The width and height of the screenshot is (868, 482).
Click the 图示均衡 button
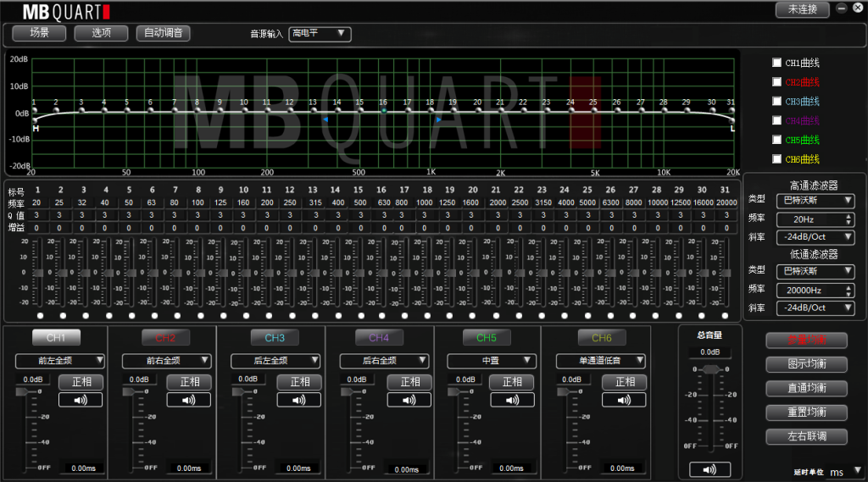pos(807,364)
